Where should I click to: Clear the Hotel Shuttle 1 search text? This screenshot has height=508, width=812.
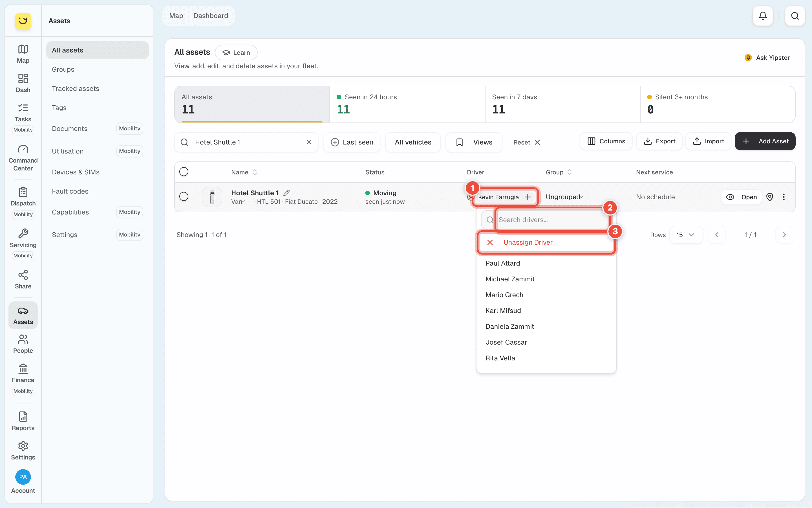pyautogui.click(x=309, y=142)
